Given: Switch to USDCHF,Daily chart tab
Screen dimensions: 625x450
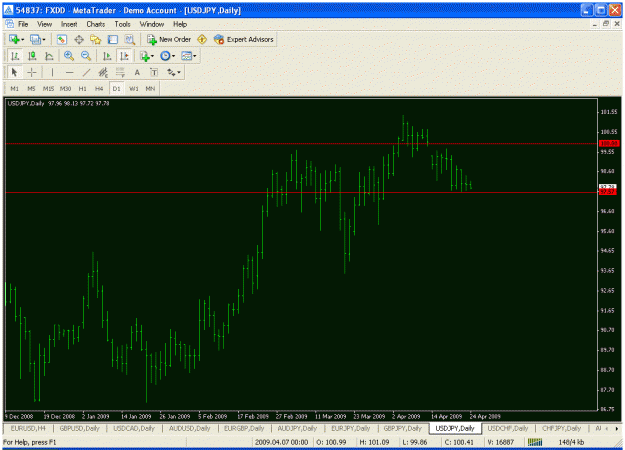Looking at the screenshot, I should pyautogui.click(x=508, y=428).
